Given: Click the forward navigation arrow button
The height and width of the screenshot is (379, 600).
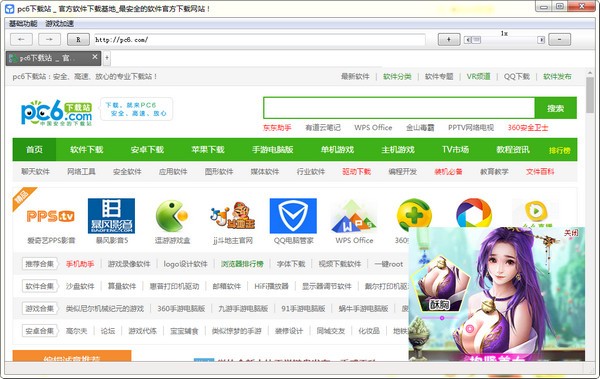Looking at the screenshot, I should tap(49, 39).
